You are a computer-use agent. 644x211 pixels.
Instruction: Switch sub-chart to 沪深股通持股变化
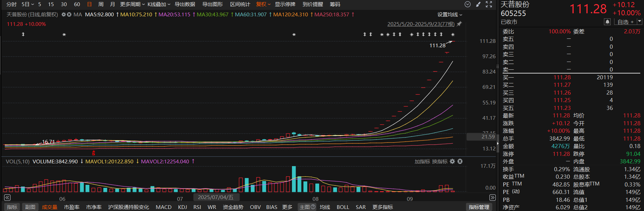point(128,207)
